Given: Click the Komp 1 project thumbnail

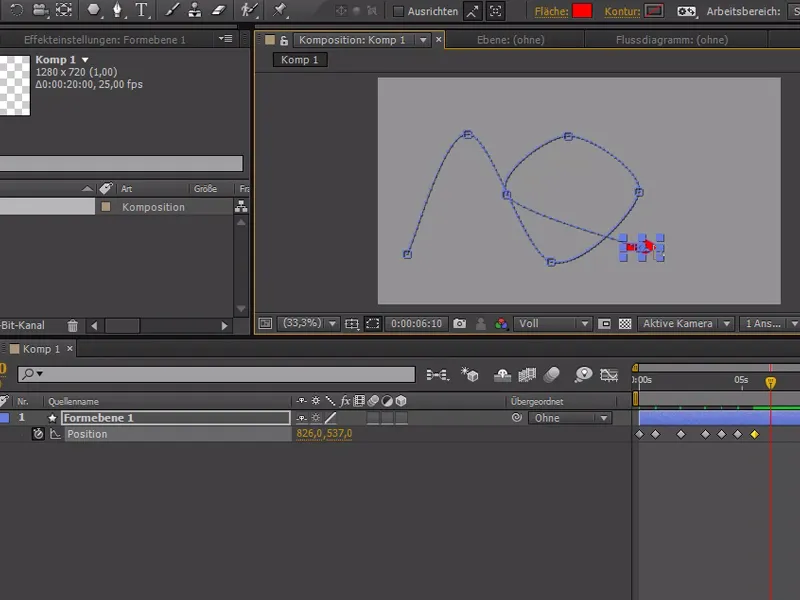Looking at the screenshot, I should point(15,85).
